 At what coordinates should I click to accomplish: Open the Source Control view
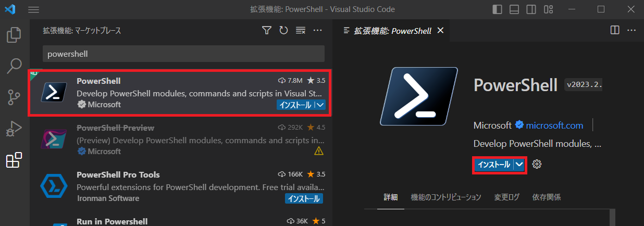pyautogui.click(x=14, y=97)
